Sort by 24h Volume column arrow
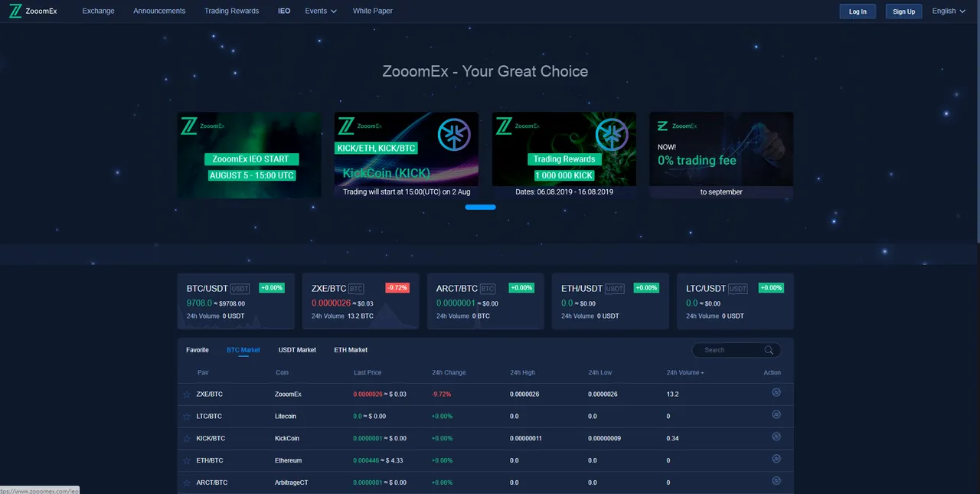Viewport: 980px width, 494px height. tap(702, 373)
